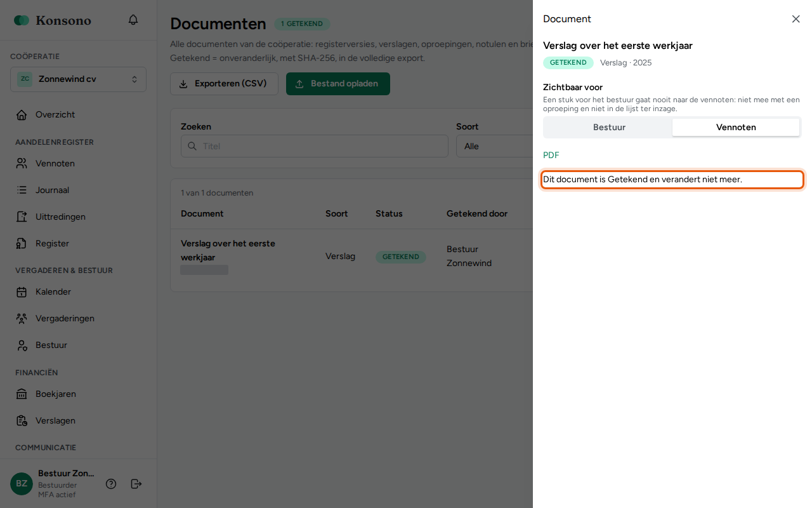812x508 pixels.
Task: Click the Bestuur person icon in sidebar
Action: point(22,345)
